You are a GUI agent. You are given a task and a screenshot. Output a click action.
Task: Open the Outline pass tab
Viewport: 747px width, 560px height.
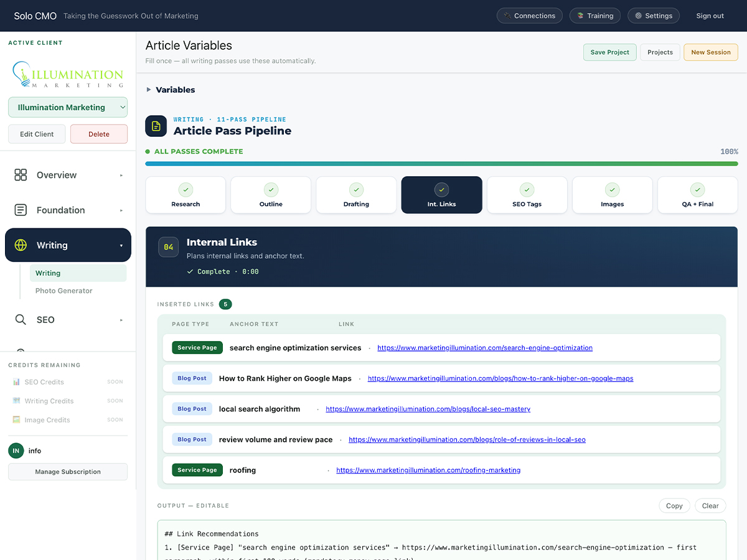click(271, 195)
